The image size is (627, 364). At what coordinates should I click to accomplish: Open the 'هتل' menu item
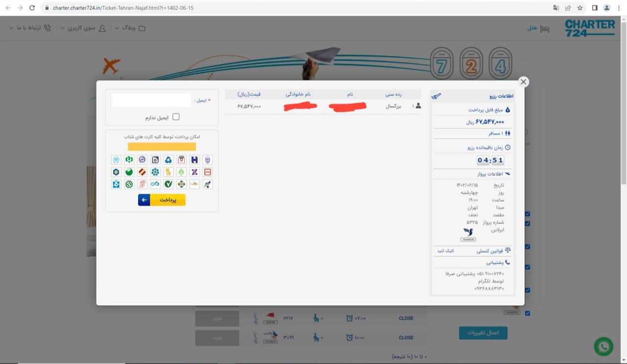[532, 28]
